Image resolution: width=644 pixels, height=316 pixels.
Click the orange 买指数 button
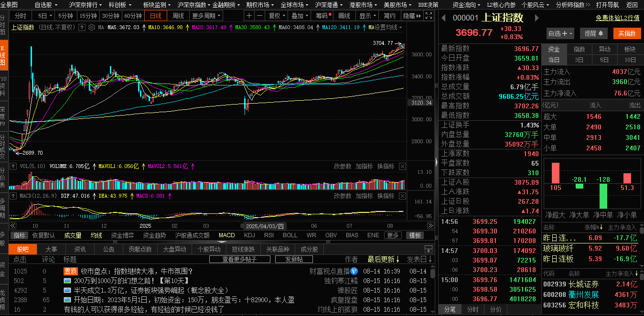tap(627, 33)
